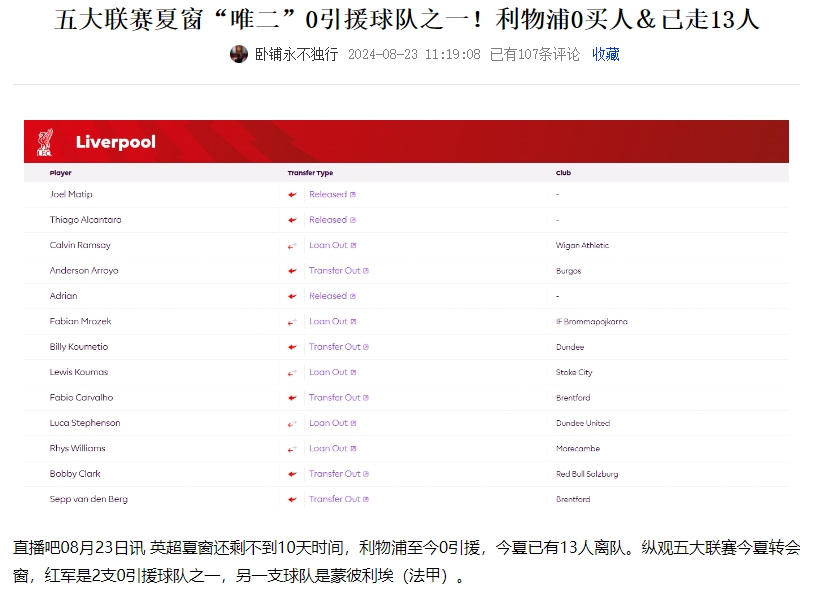Click the small icon after Loan Out for Luca Stephenson
814x596 pixels.
click(x=354, y=424)
